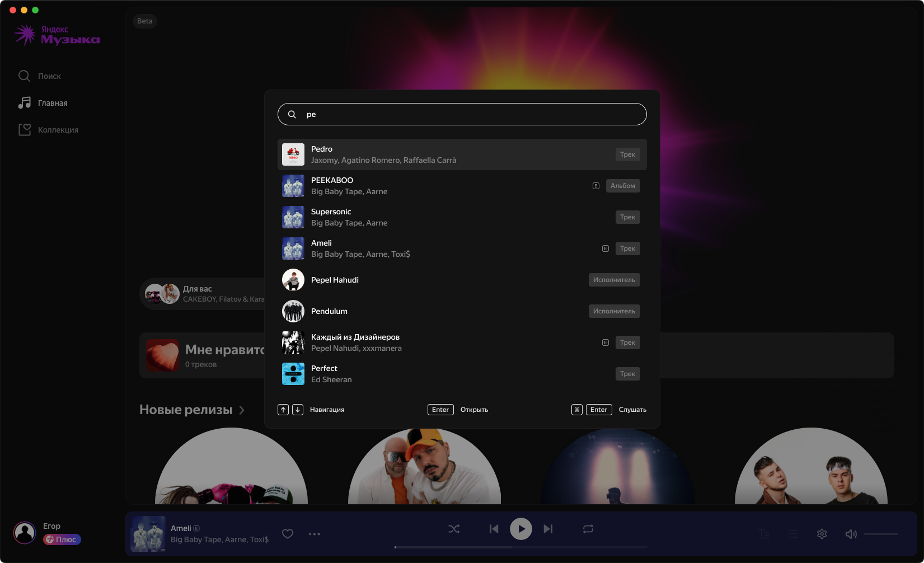Image resolution: width=924 pixels, height=563 pixels.
Task: Click the Яндекс Музыка logo
Action: point(57,35)
